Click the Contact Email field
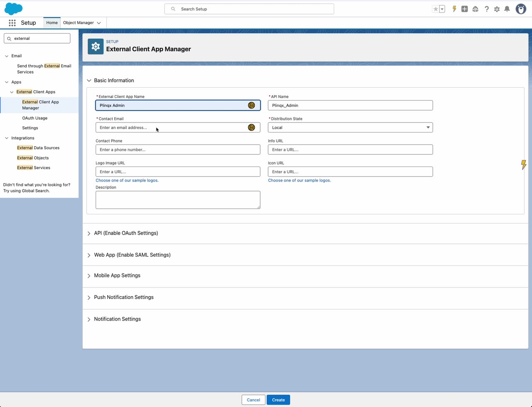 (x=178, y=127)
